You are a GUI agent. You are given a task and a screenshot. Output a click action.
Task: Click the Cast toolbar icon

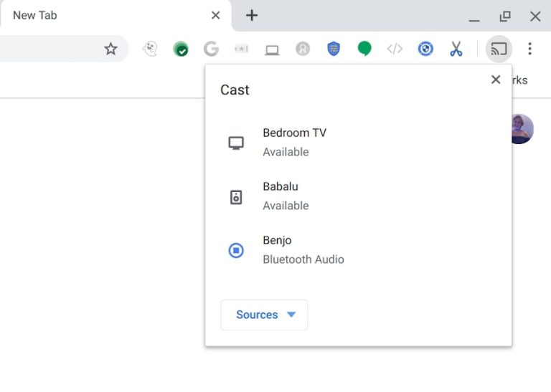pos(499,49)
